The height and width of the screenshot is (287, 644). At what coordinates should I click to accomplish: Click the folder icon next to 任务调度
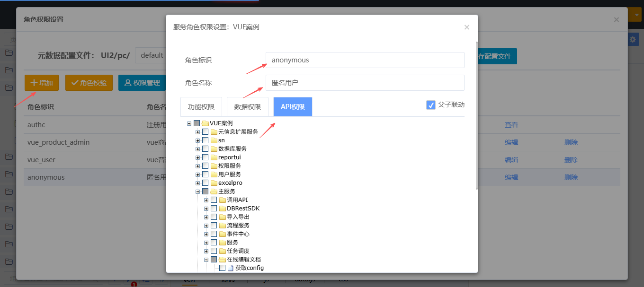223,251
